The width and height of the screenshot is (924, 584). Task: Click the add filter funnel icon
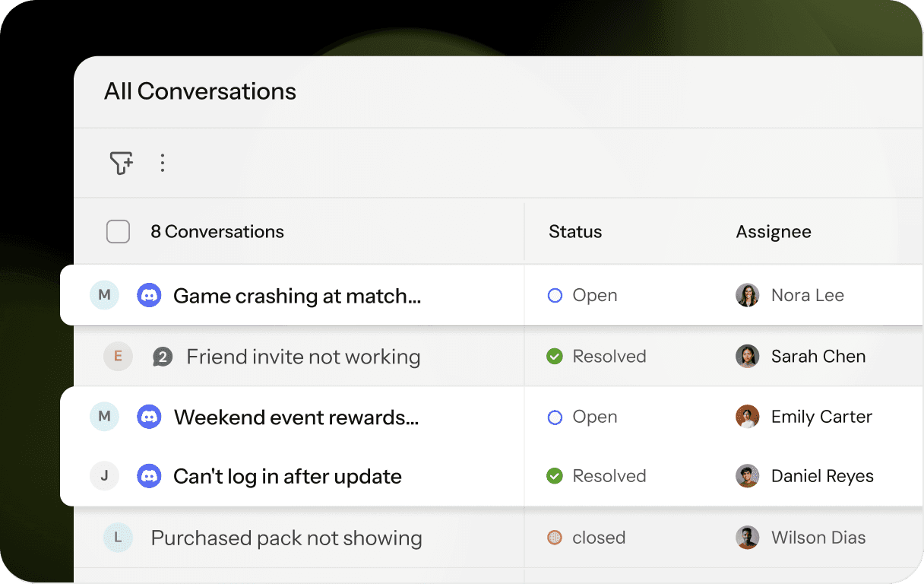click(122, 163)
